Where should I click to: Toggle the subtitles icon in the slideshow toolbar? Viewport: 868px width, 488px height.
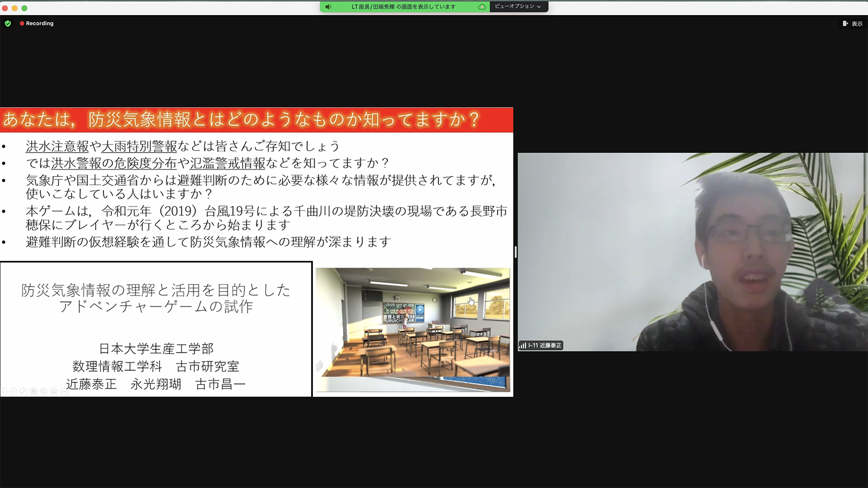54,392
